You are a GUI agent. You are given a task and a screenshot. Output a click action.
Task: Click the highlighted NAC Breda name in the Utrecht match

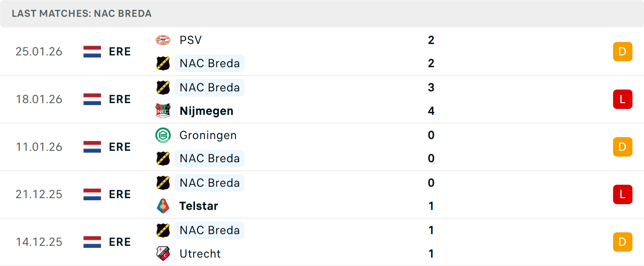(x=209, y=230)
